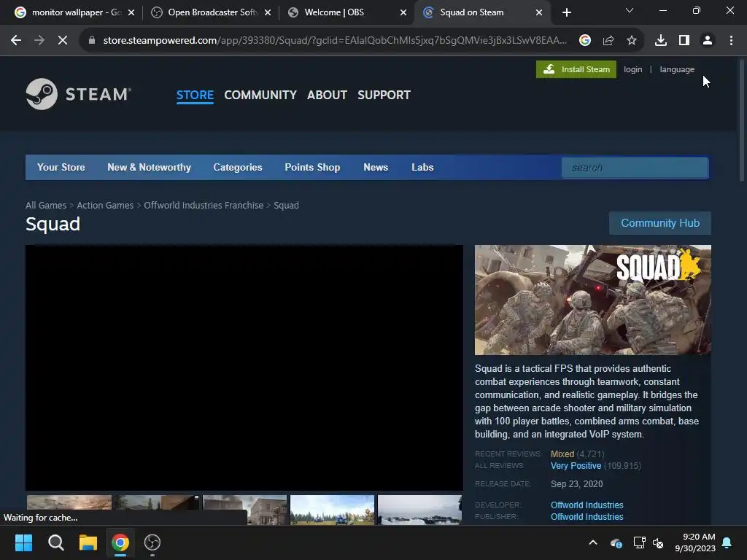Open the Community Hub
Screen dimensions: 747x560
point(659,223)
